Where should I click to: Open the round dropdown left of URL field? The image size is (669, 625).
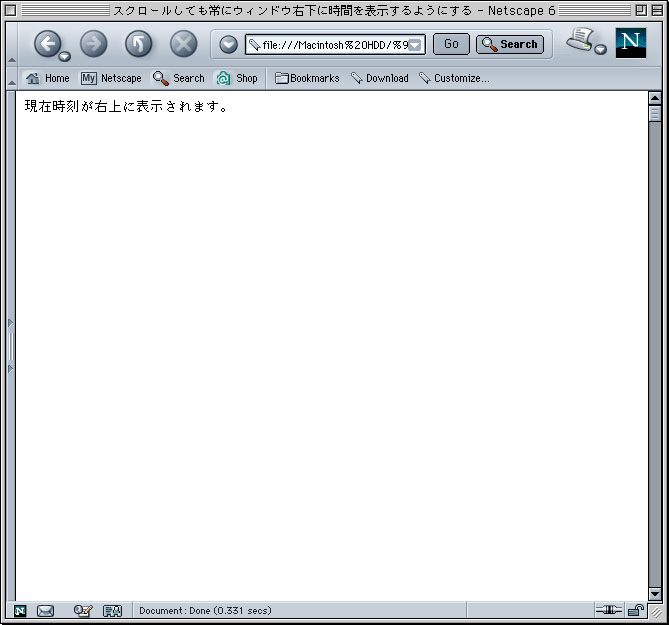click(x=228, y=44)
